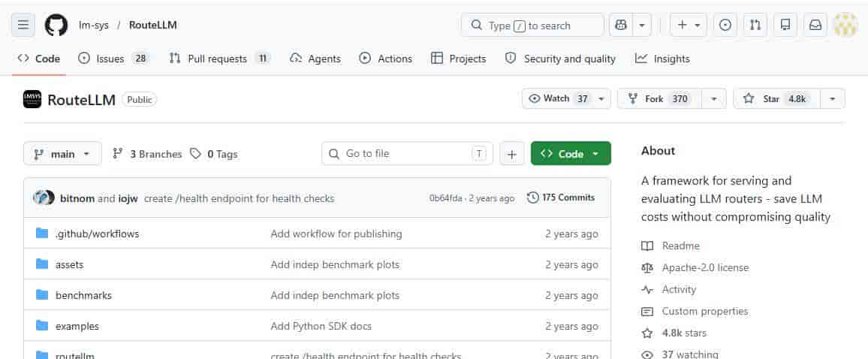Expand the green Code dropdown button
Viewport: 868px width, 359px height.
(571, 154)
